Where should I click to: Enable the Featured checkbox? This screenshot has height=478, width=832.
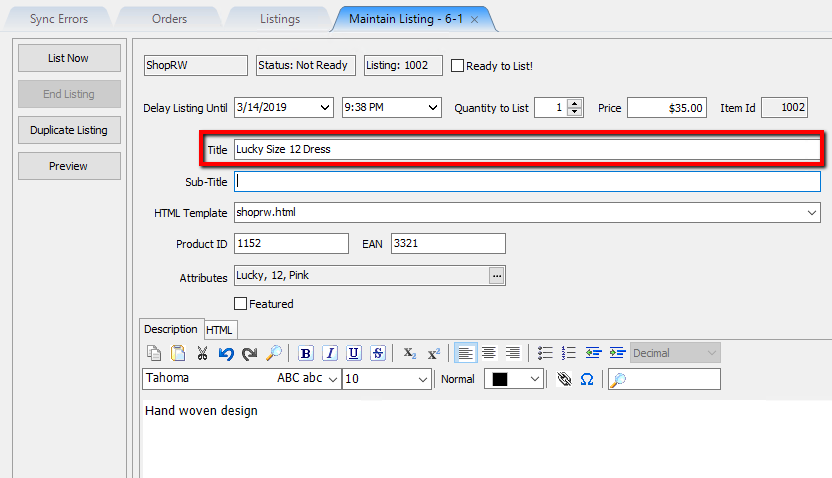pos(240,303)
